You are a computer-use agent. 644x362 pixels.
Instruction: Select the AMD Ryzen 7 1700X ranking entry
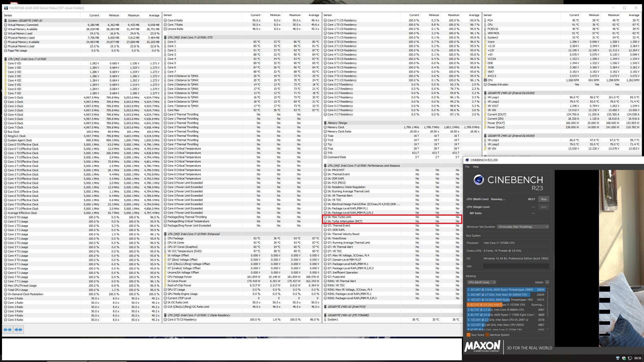(506, 315)
